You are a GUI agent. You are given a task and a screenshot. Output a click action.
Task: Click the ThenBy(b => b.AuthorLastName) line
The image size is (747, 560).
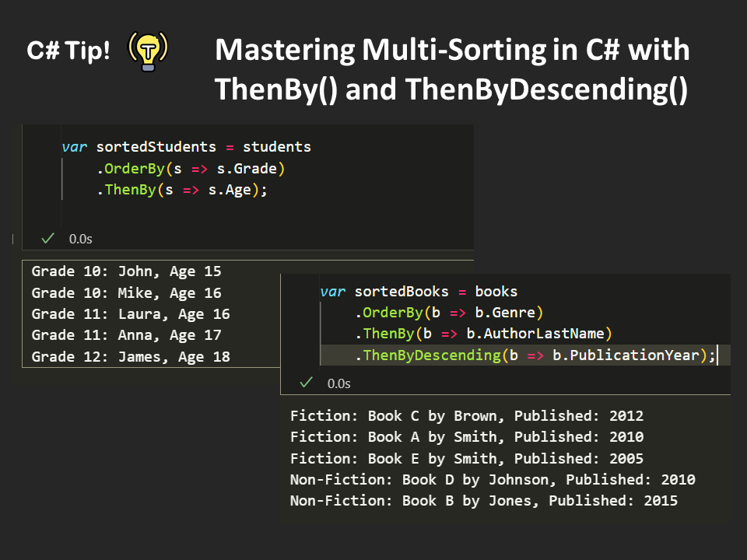[x=483, y=334]
